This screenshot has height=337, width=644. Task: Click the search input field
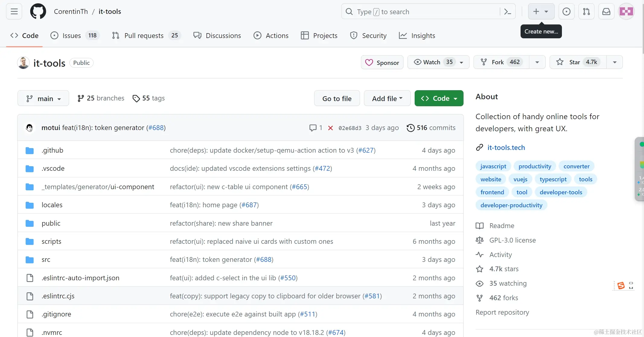coord(422,12)
